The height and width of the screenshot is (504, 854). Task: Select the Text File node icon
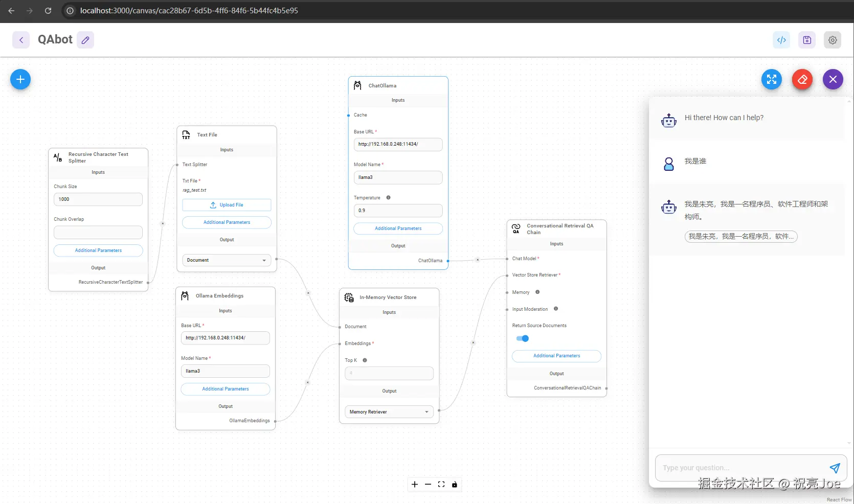[x=186, y=135]
